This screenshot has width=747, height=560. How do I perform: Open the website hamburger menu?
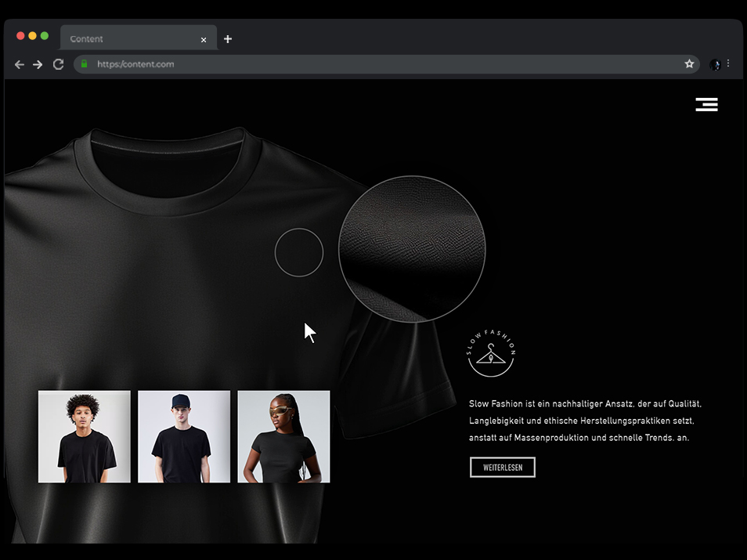(x=706, y=104)
